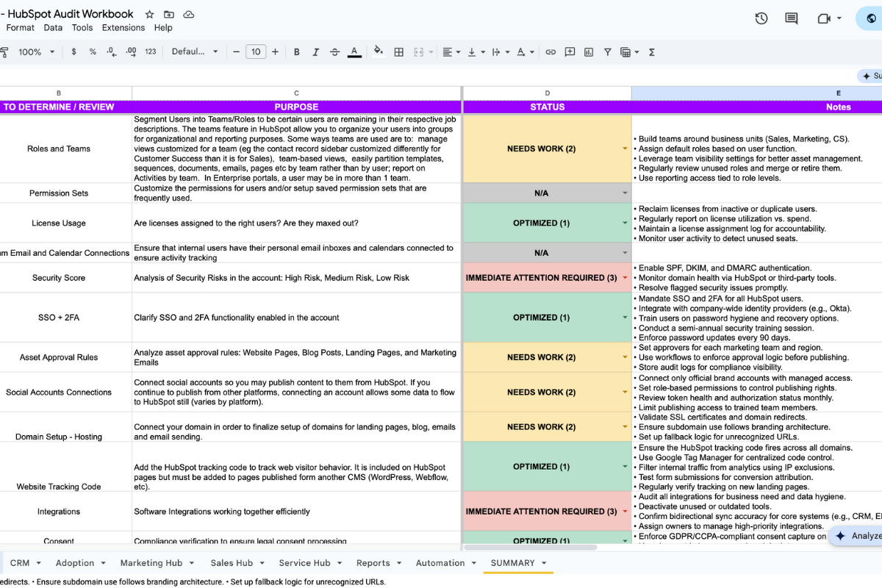Open the Format menu
The image size is (882, 588).
(21, 28)
